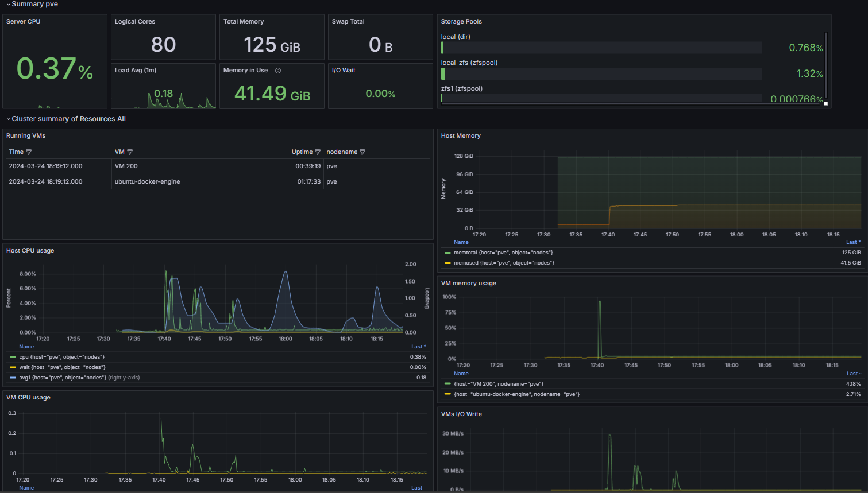Viewport: 868px width, 493px height.
Task: Open color picker for memused series swatch
Action: (x=447, y=263)
